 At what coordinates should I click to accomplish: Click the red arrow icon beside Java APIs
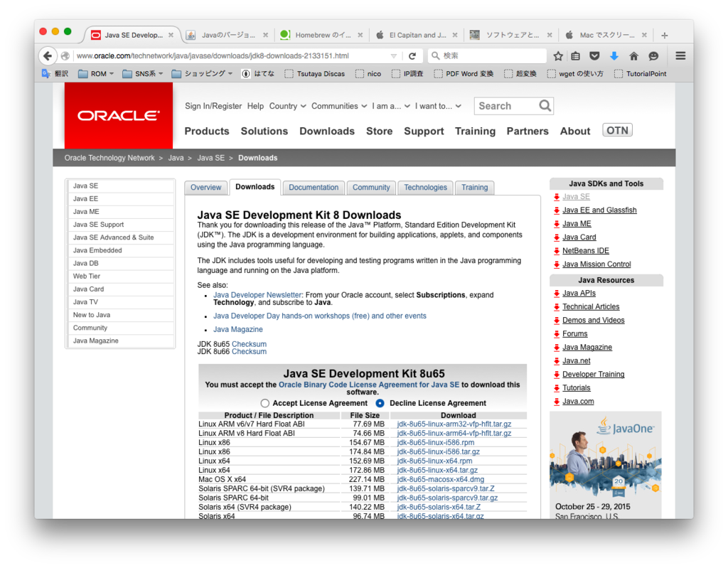[557, 294]
